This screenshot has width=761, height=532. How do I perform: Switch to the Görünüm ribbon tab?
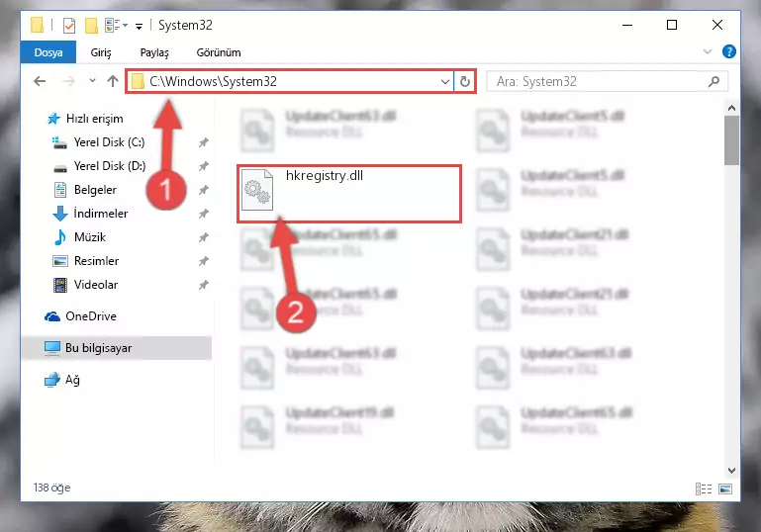[x=219, y=52]
